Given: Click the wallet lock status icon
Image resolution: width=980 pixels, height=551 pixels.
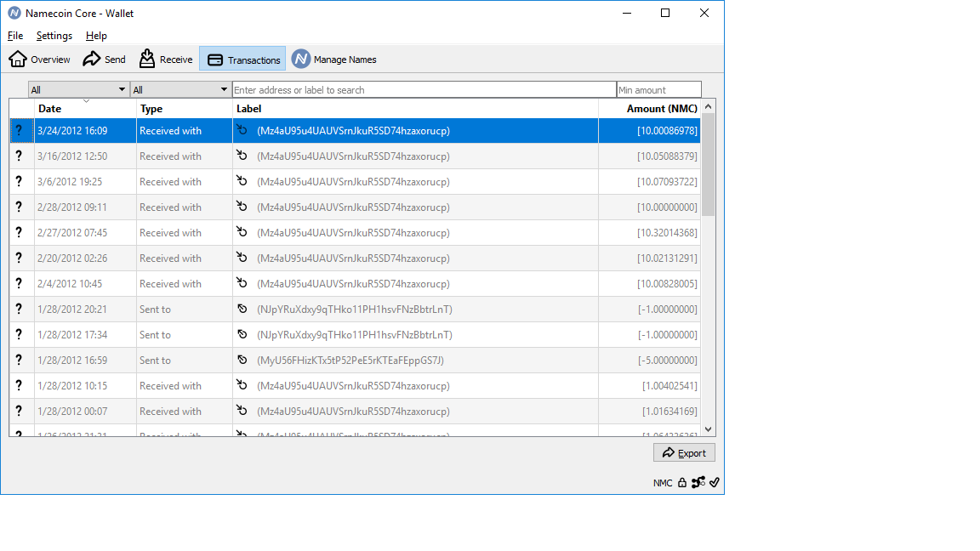Looking at the screenshot, I should (682, 483).
